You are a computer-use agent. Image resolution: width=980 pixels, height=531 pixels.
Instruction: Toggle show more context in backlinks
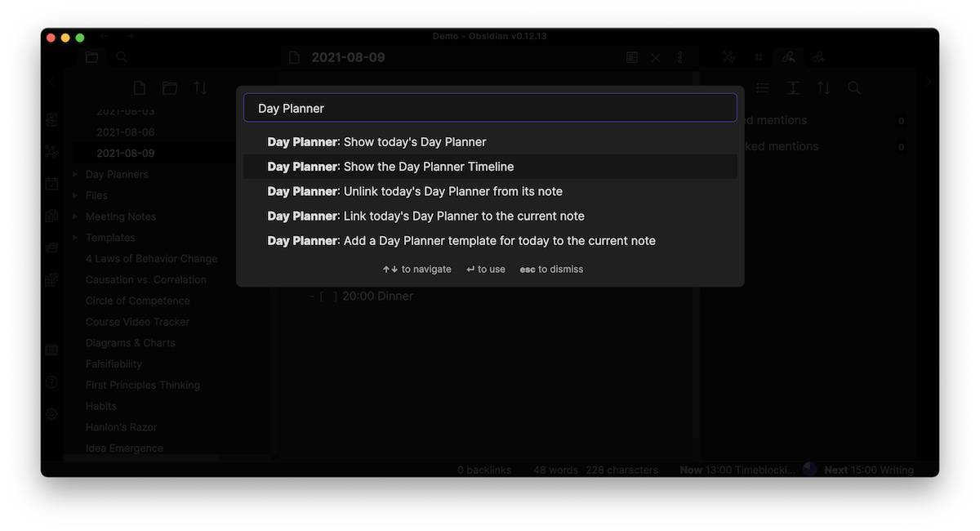[793, 88]
